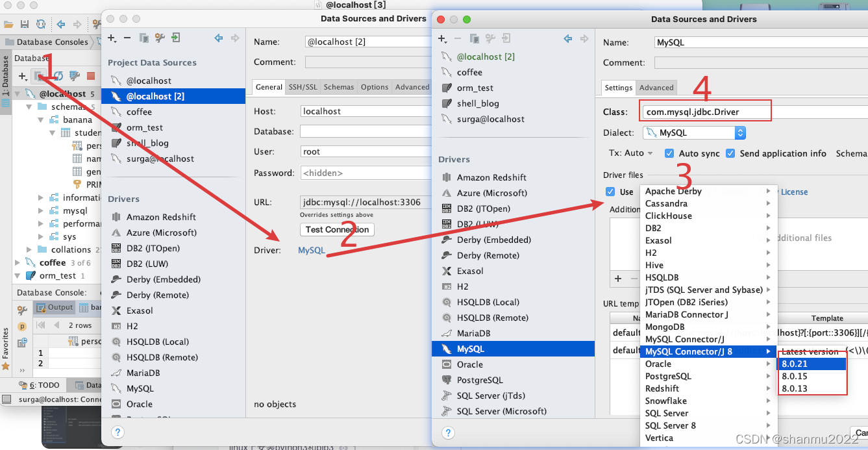Switch to the Options tab
The width and height of the screenshot is (868, 450).
(x=375, y=87)
